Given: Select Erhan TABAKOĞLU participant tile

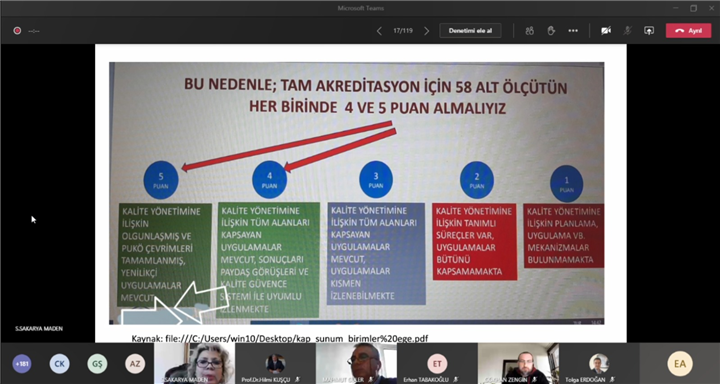Looking at the screenshot, I should click(x=437, y=363).
